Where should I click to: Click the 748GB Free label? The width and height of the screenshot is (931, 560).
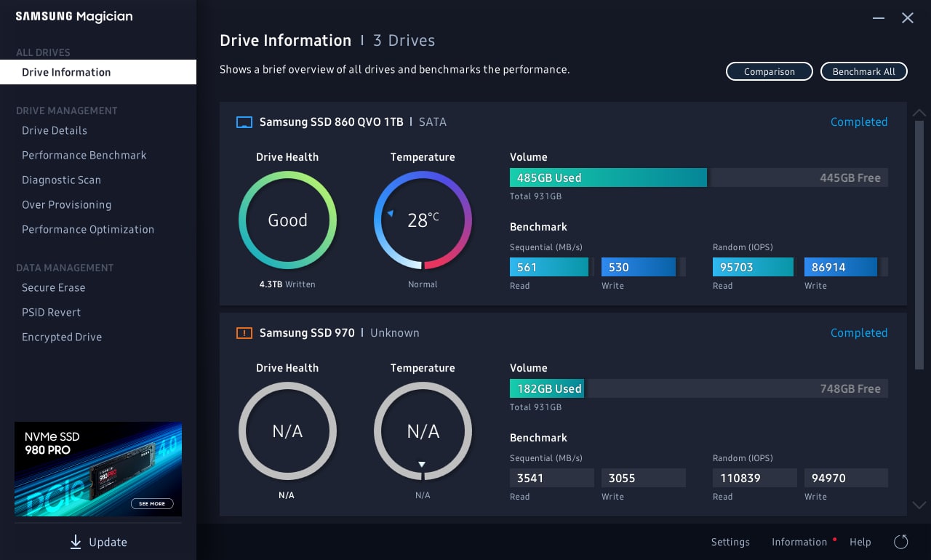(x=850, y=388)
